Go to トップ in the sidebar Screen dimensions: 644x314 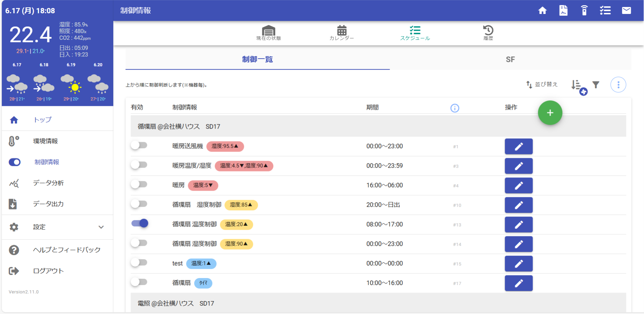click(43, 120)
